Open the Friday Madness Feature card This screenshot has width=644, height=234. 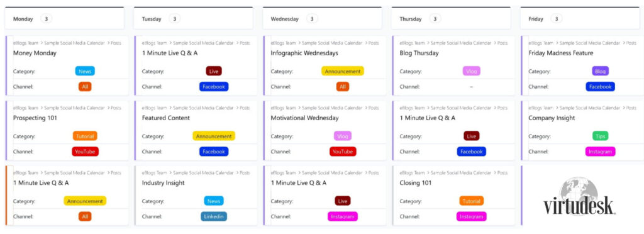tap(582, 65)
